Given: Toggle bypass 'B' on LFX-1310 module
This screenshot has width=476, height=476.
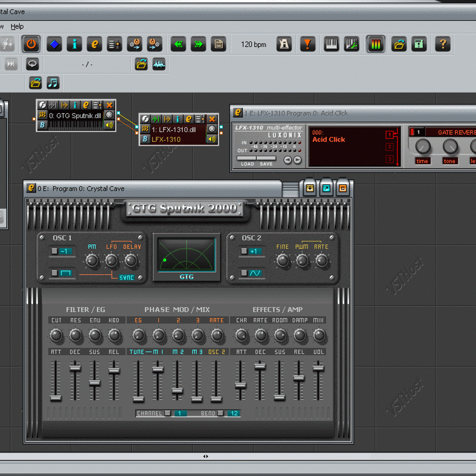Looking at the screenshot, I should (x=145, y=139).
